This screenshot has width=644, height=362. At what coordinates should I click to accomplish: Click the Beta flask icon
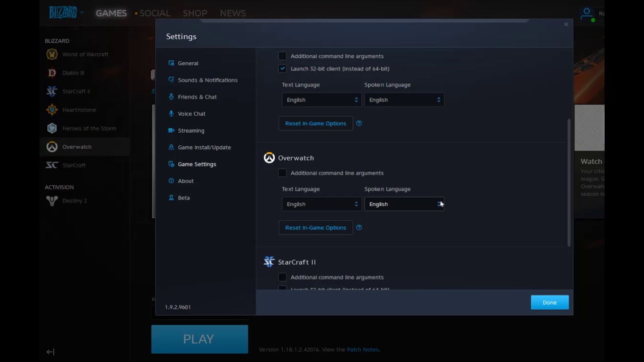(171, 198)
